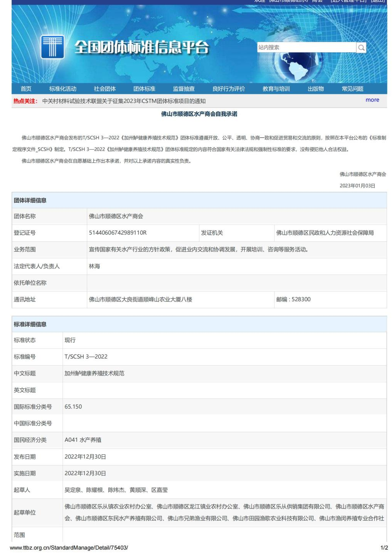Open the 出版物 menu item

pos(316,89)
